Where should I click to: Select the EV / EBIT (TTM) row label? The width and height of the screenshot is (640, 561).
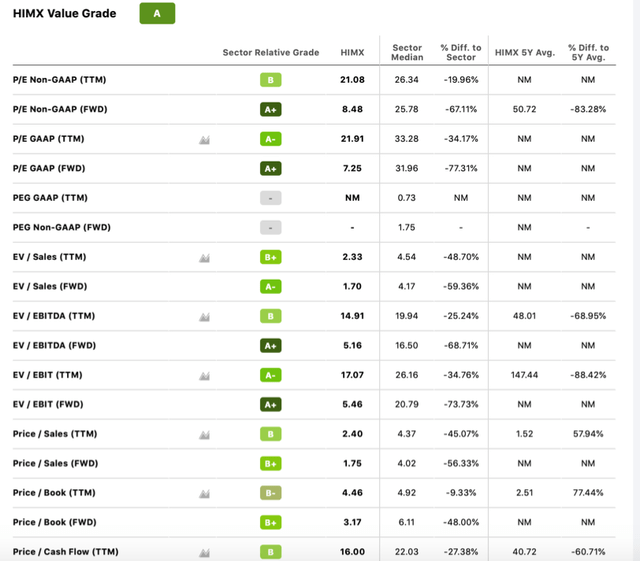tap(47, 375)
